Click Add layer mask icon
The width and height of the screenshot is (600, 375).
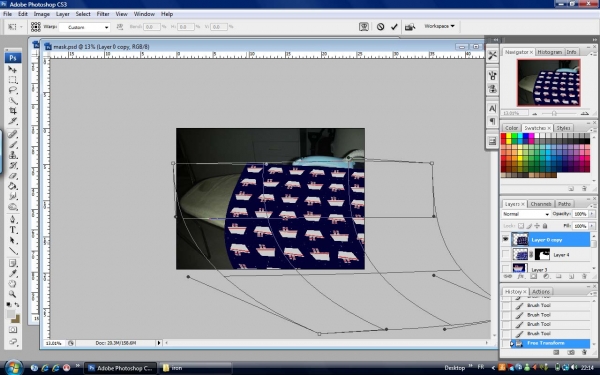pyautogui.click(x=533, y=276)
